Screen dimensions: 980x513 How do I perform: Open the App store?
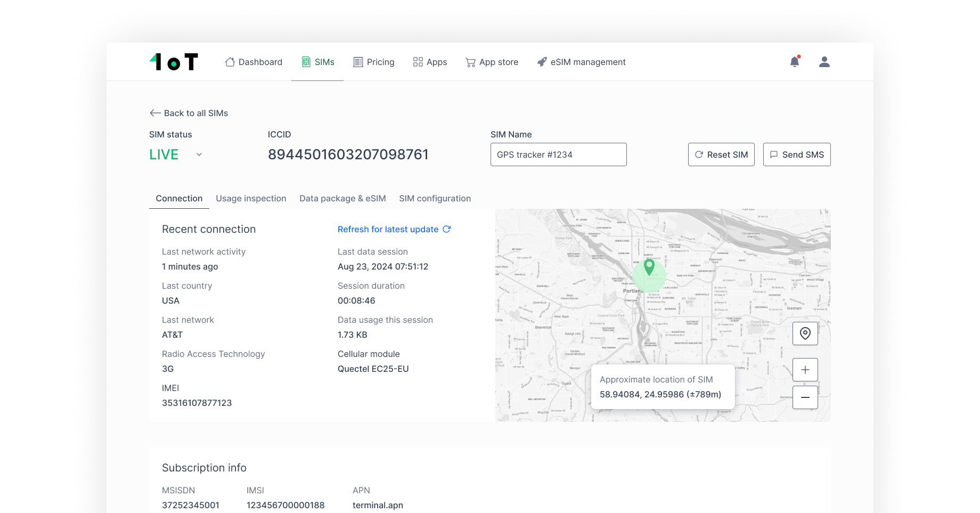(492, 62)
